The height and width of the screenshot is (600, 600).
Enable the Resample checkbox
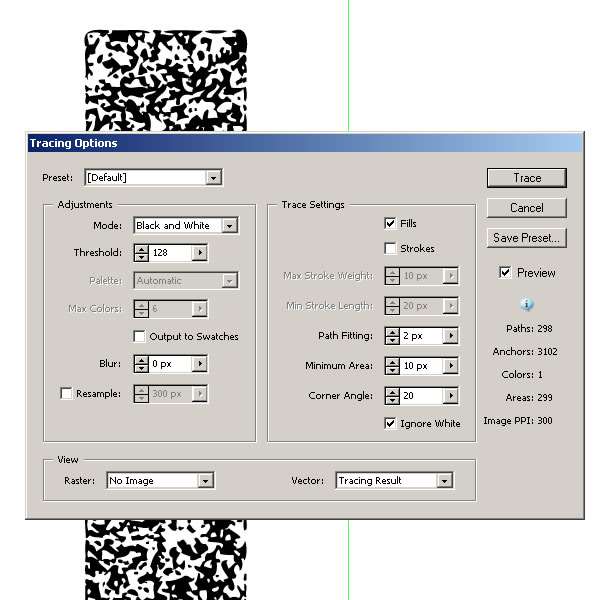tap(67, 394)
